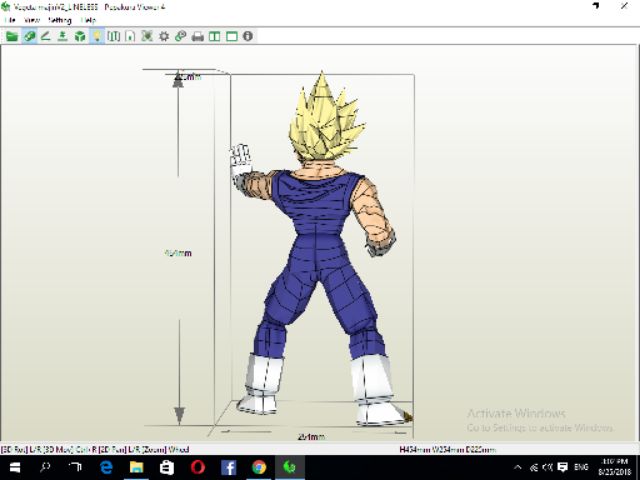Click the vertical height dimension label
Image resolution: width=640 pixels, height=480 pixels.
click(x=178, y=253)
